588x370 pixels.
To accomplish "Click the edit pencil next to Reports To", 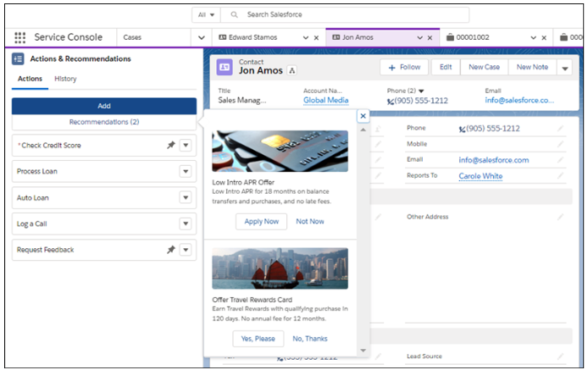I will pyautogui.click(x=560, y=176).
